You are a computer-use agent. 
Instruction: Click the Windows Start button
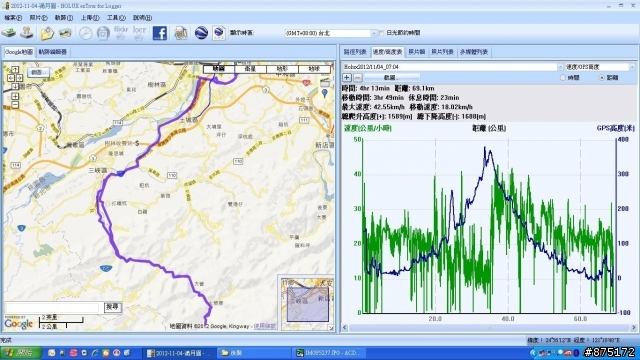(21, 353)
